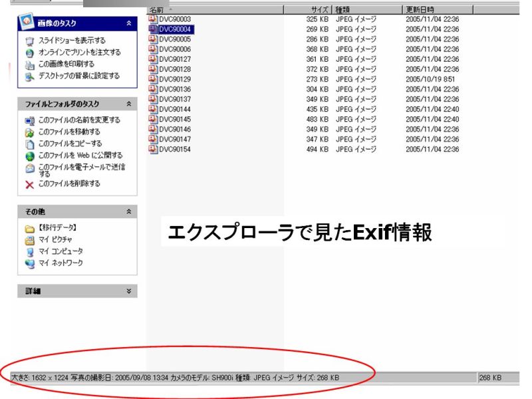Click the DVC90003 JPEG file icon
The width and height of the screenshot is (532, 399).
point(153,19)
